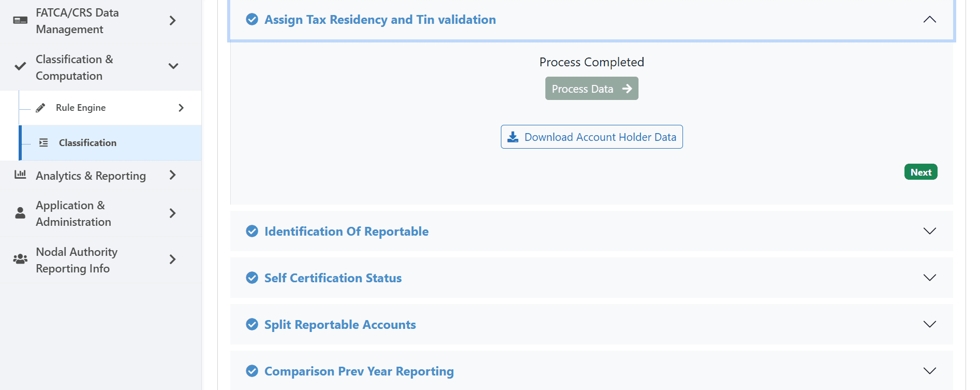Click the Analytics & Reporting bar chart icon

coord(20,175)
